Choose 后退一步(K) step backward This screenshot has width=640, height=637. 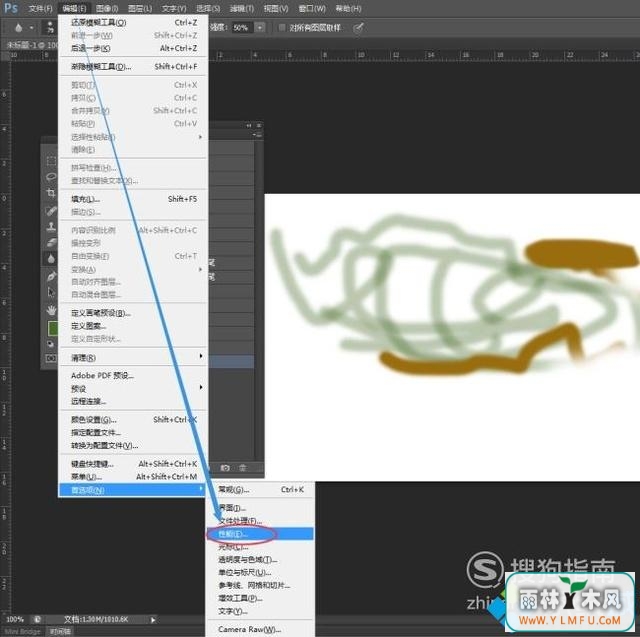(133, 49)
